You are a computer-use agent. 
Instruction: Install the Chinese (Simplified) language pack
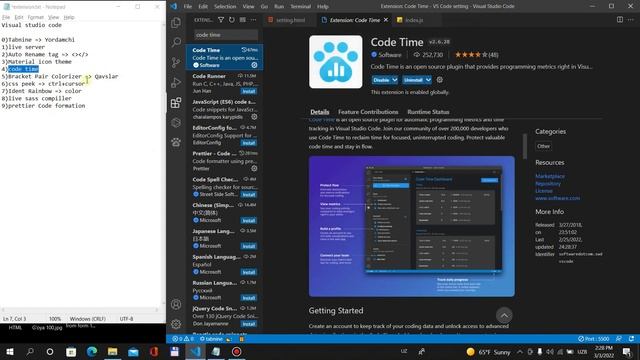(x=249, y=220)
